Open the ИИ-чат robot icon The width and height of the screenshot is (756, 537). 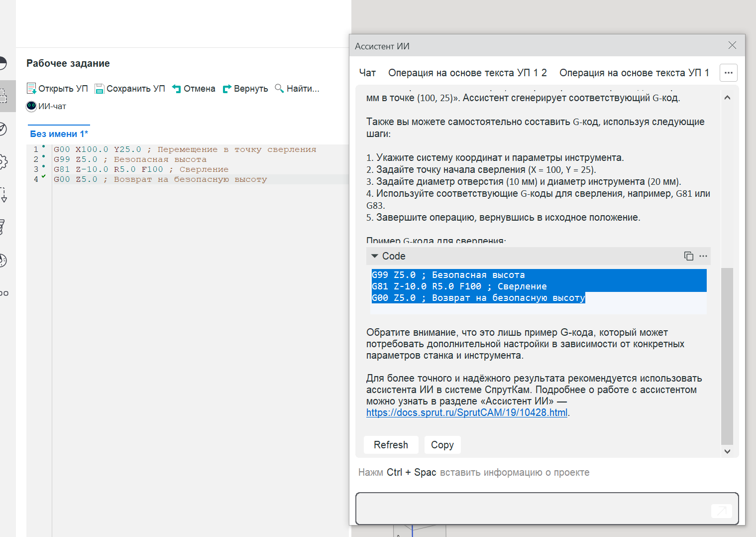pyautogui.click(x=31, y=106)
